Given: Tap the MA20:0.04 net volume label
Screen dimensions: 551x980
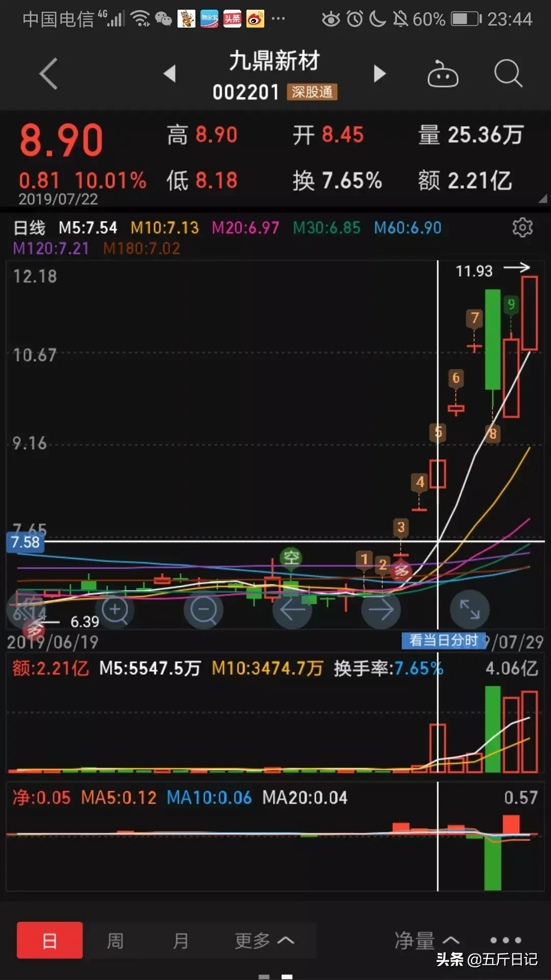Looking at the screenshot, I should click(x=305, y=797).
